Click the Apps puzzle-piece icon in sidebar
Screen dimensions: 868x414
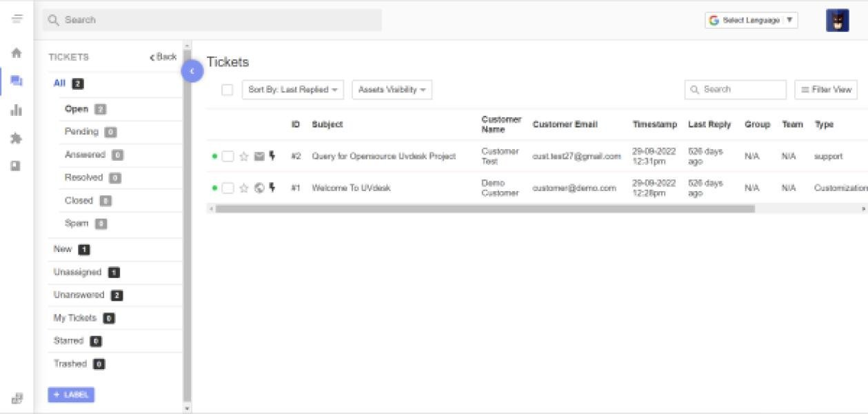pos(15,137)
